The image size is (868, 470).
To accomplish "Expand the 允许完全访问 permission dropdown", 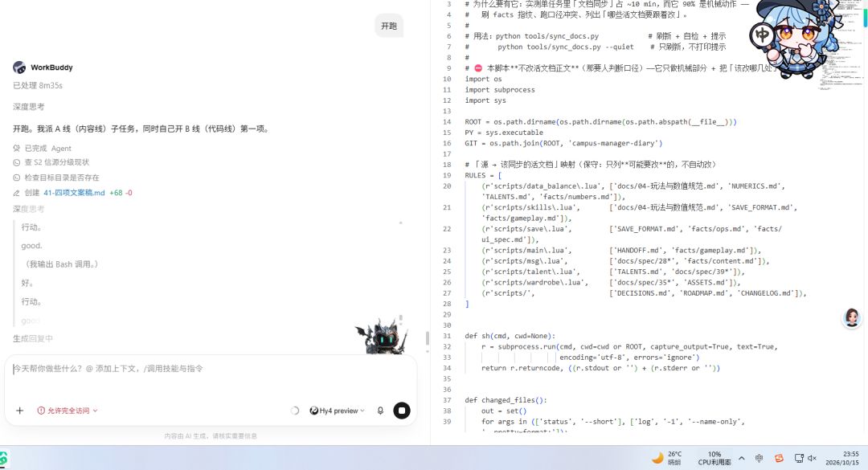I will [68, 411].
